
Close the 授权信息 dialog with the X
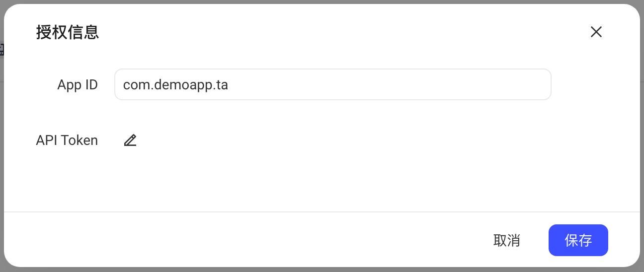[x=596, y=32]
